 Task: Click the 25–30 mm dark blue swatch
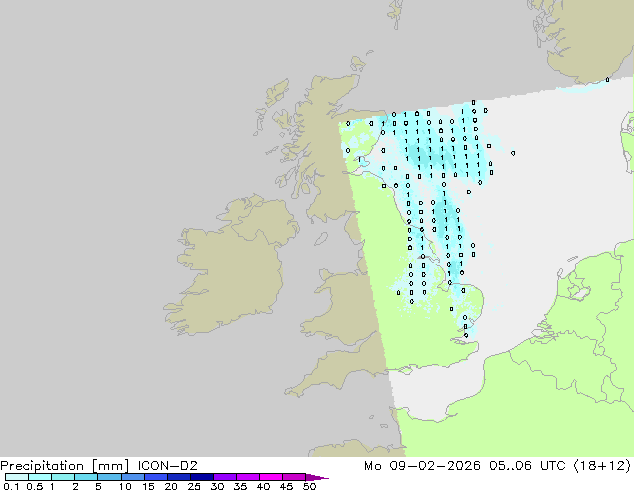coord(202,477)
